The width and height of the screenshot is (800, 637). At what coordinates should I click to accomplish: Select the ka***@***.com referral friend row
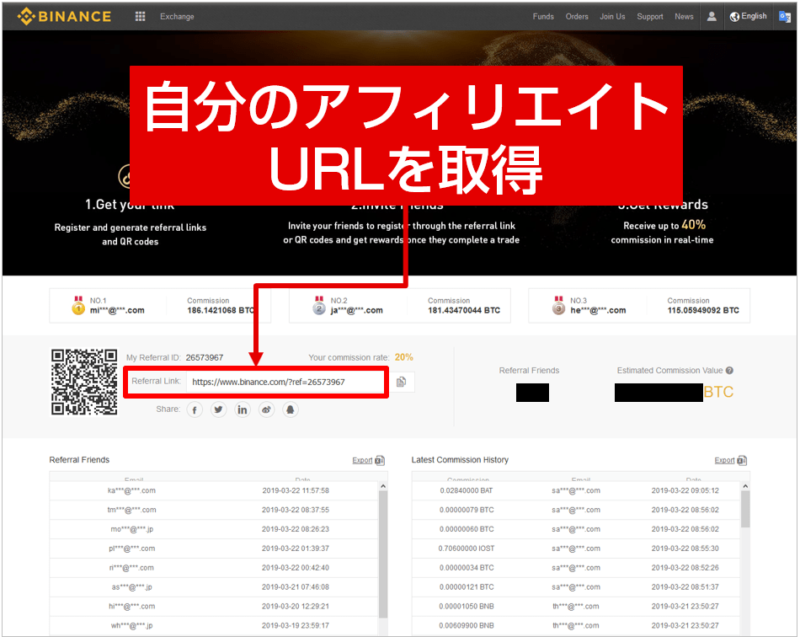(214, 491)
